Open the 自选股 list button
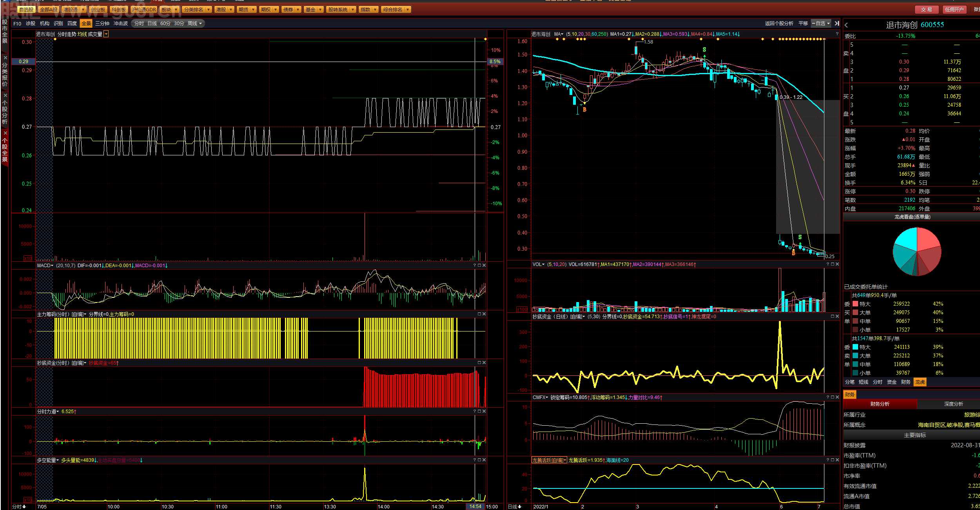980x510 pixels. tap(26, 9)
